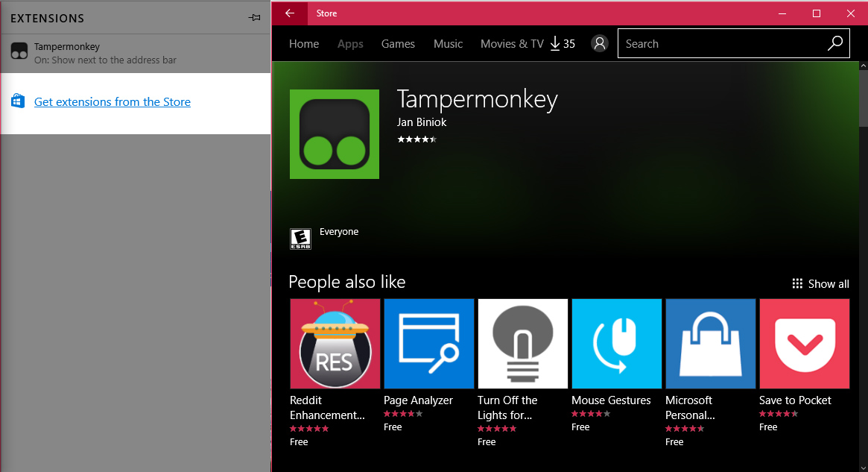Open Microsoft Personal Shopping Assistant tile
This screenshot has width=868, height=472.
(x=710, y=344)
